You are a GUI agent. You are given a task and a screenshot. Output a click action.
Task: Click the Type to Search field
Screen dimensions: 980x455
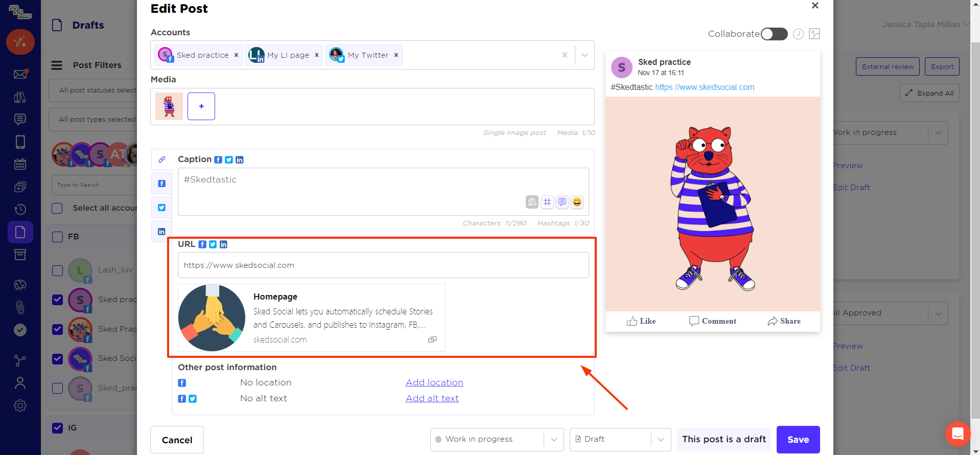click(95, 185)
